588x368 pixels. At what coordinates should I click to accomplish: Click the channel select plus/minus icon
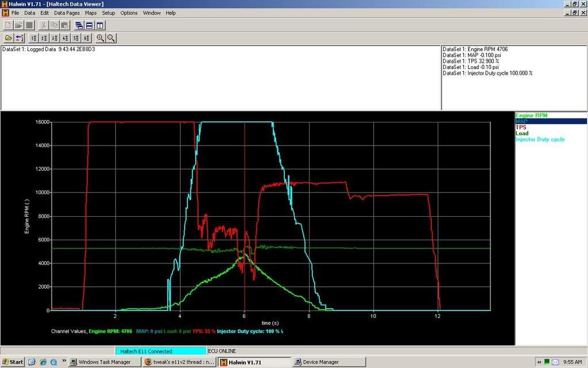pyautogui.click(x=20, y=38)
